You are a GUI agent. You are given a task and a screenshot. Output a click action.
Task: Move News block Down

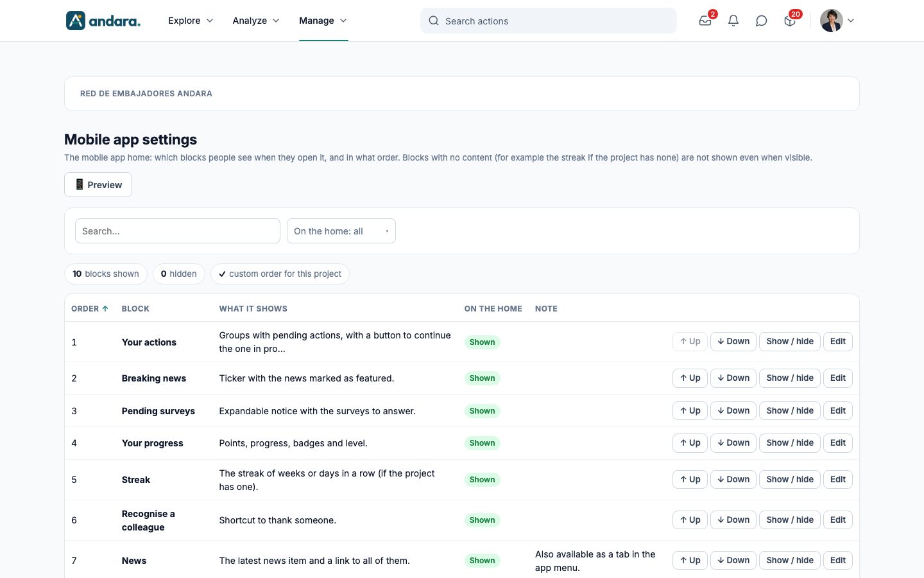[x=733, y=561]
